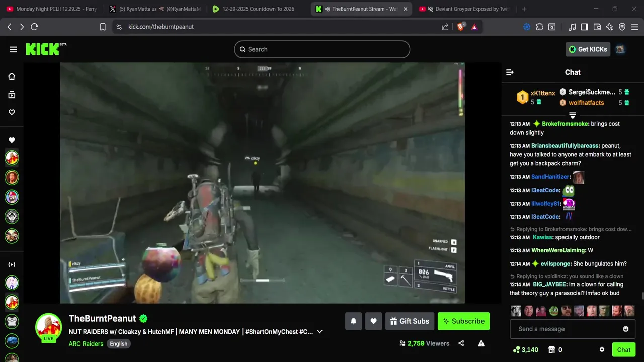The width and height of the screenshot is (644, 362).
Task: Open the Brave Shields lion icon
Action: coord(461,27)
